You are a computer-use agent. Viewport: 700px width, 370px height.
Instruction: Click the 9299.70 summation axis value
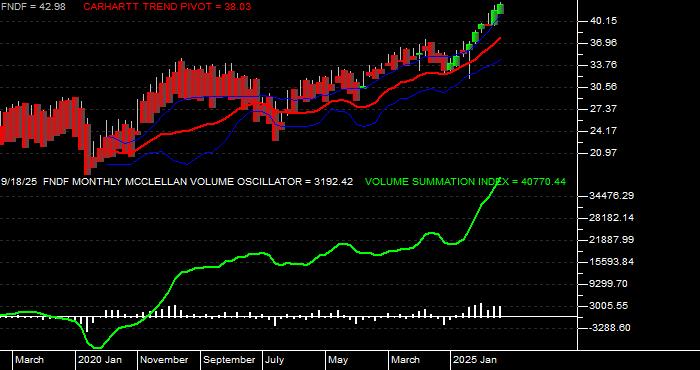point(609,284)
